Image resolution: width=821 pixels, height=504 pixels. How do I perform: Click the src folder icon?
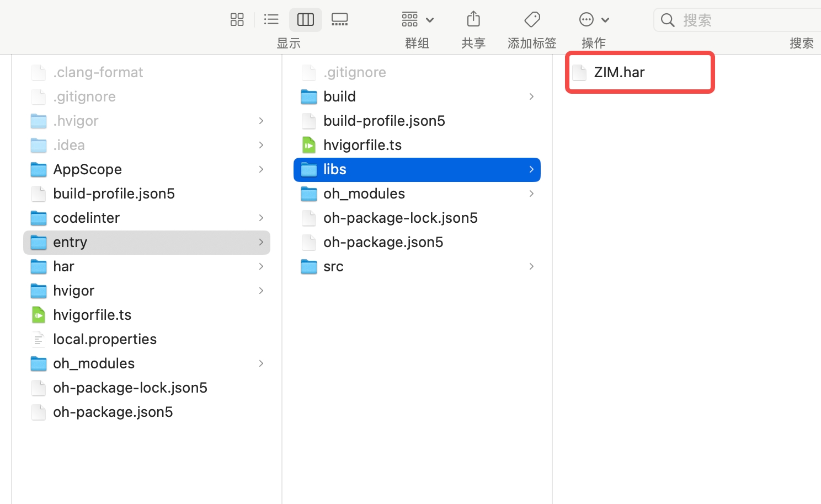[309, 266]
